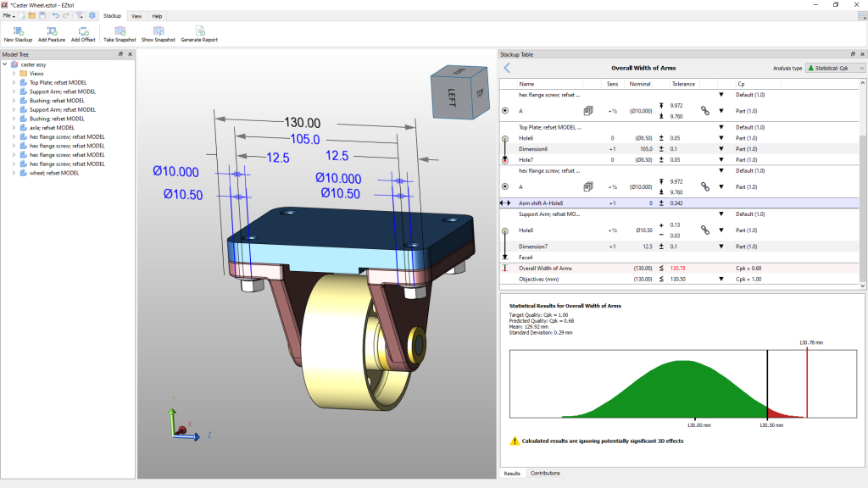Image resolution: width=868 pixels, height=488 pixels.
Task: Create a New Stackup
Action: [x=17, y=32]
